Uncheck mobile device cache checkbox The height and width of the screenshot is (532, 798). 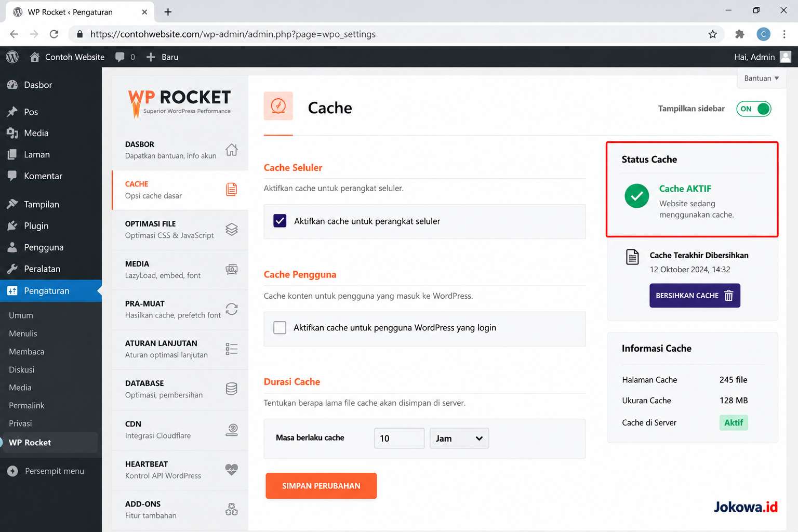(280, 221)
